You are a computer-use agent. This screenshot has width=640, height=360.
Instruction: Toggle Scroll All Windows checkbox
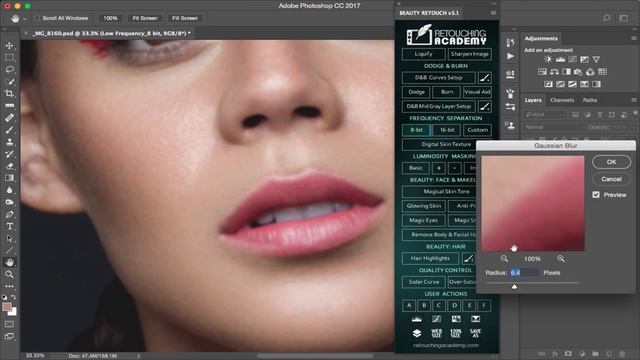point(37,18)
